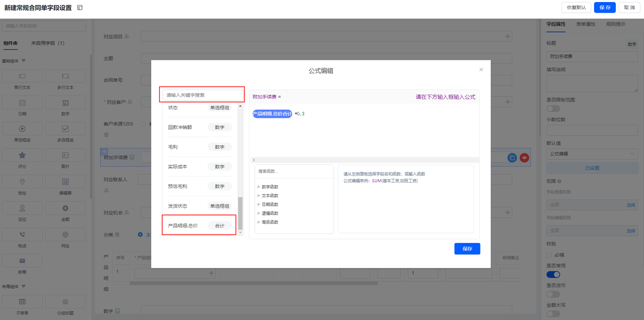The width and height of the screenshot is (644, 320).
Task: Select the 回款冲销额 field row
Action: click(200, 127)
